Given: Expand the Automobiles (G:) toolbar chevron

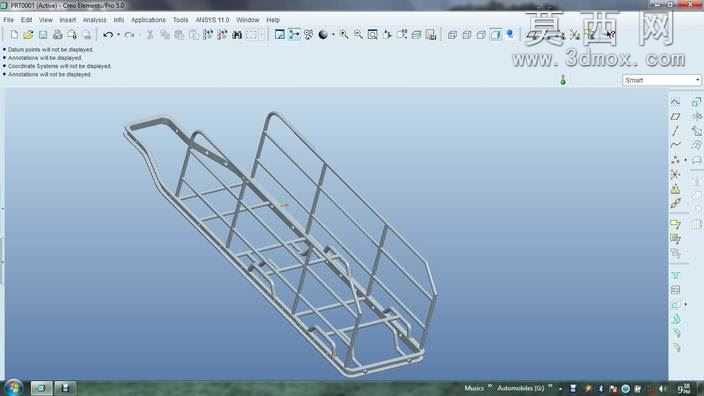Looking at the screenshot, I should tap(550, 387).
